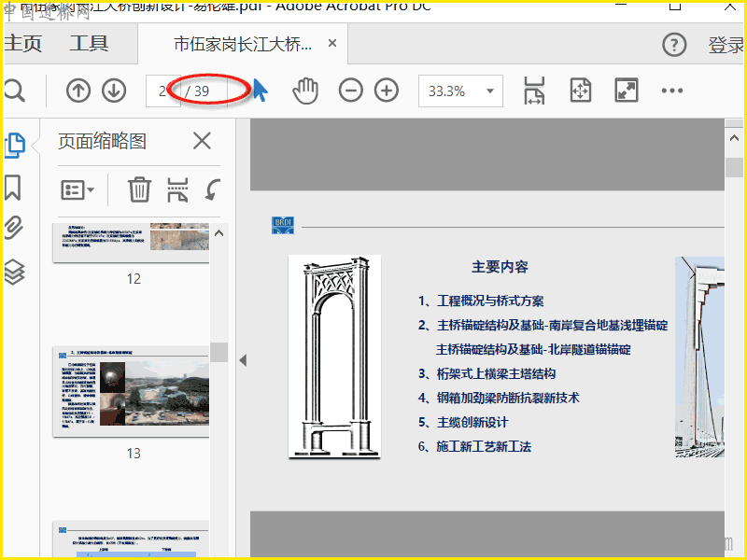Open the attachments paperclip icon
The width and height of the screenshot is (747, 560).
14,227
